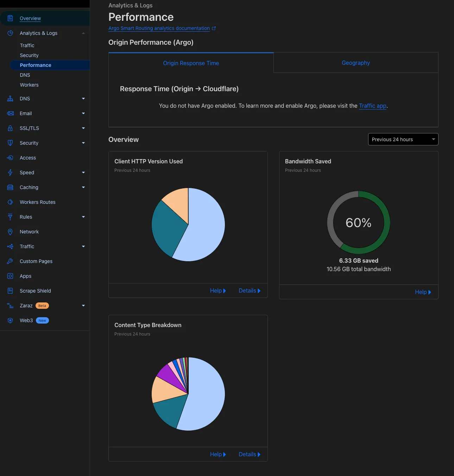The width and height of the screenshot is (454, 476).
Task: Open the Previous 24 hours dropdown
Action: [403, 139]
